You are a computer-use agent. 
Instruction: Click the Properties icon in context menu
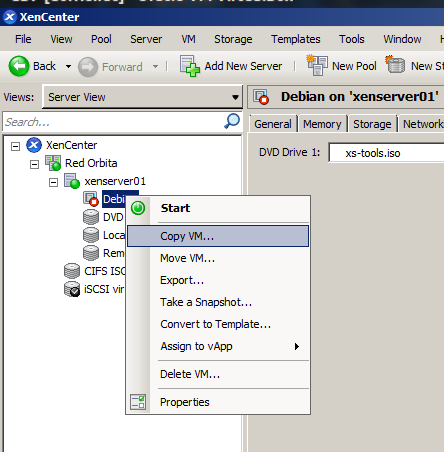click(138, 402)
